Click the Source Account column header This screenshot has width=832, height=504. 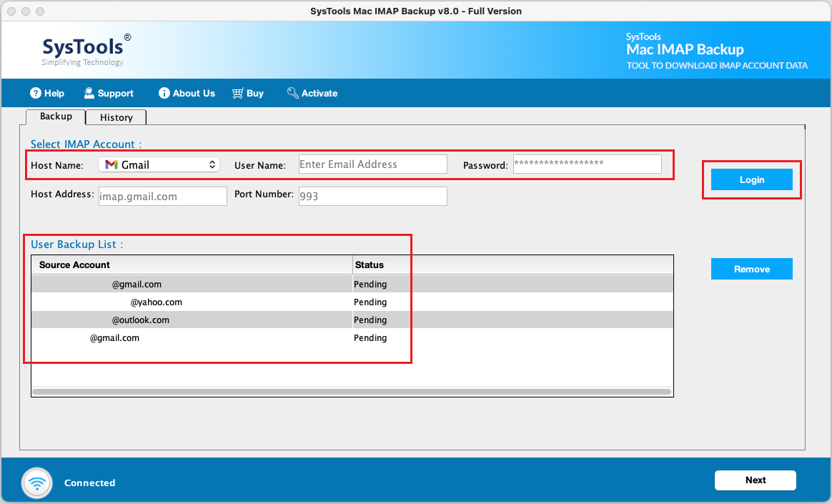click(x=192, y=265)
